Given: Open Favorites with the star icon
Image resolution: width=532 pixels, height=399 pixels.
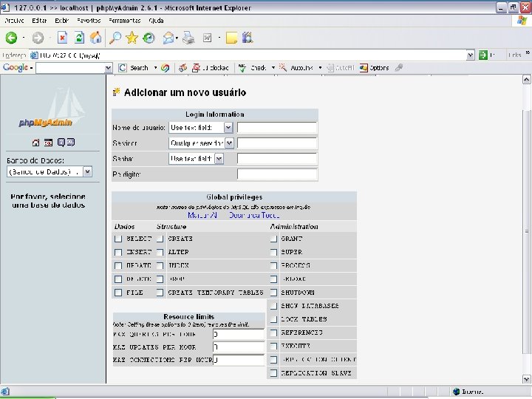Looking at the screenshot, I should (132, 38).
